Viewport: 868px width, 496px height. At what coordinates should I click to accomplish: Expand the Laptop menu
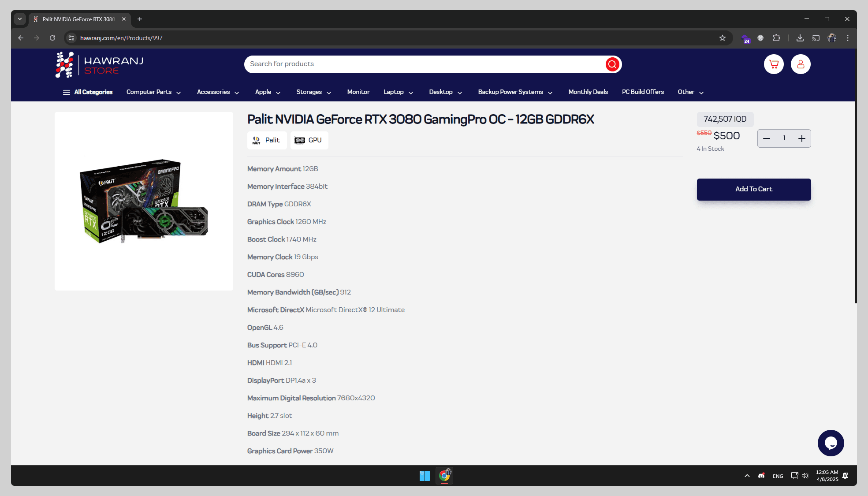[398, 92]
